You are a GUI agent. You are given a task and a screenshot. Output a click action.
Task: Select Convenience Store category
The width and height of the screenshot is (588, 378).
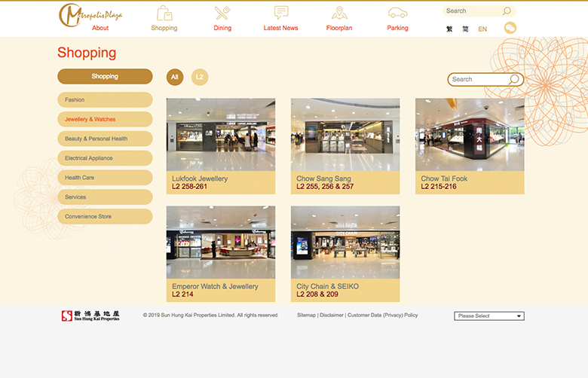[x=105, y=217]
